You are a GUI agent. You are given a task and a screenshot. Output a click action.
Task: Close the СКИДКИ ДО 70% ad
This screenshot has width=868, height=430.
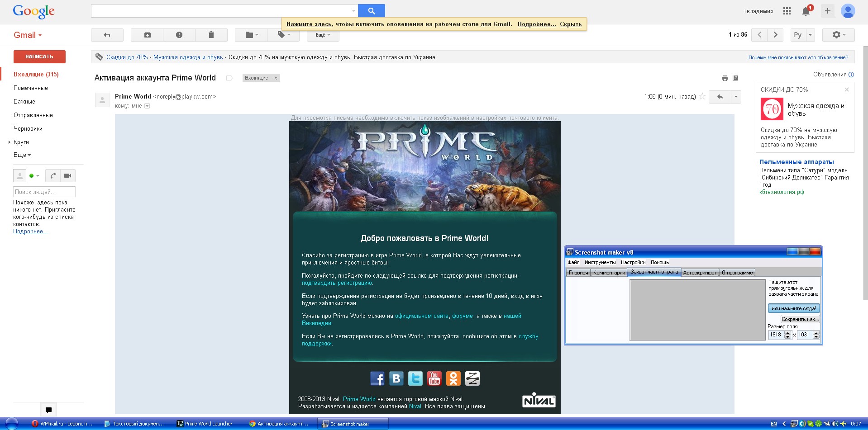click(x=846, y=90)
